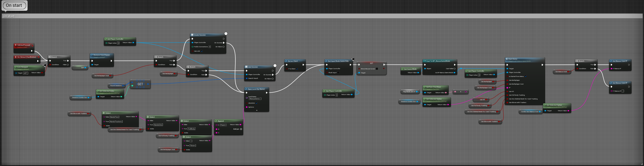Uncheck the P Is Client checkbox
Screen dimensions: 644x166
[297, 69]
